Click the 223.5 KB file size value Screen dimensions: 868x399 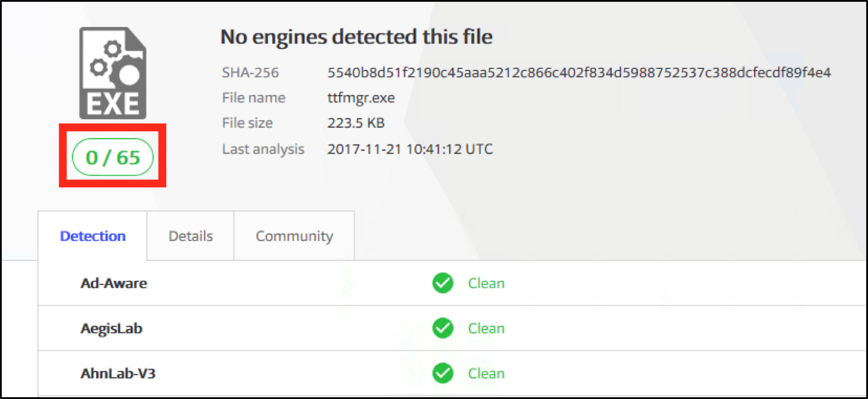tap(356, 123)
